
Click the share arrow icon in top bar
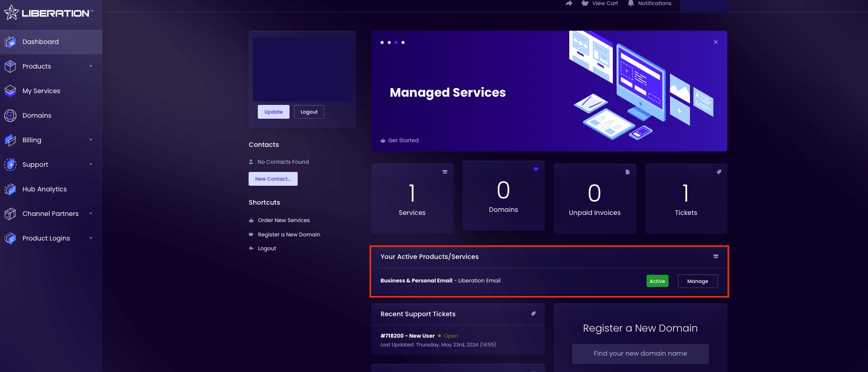pyautogui.click(x=569, y=3)
